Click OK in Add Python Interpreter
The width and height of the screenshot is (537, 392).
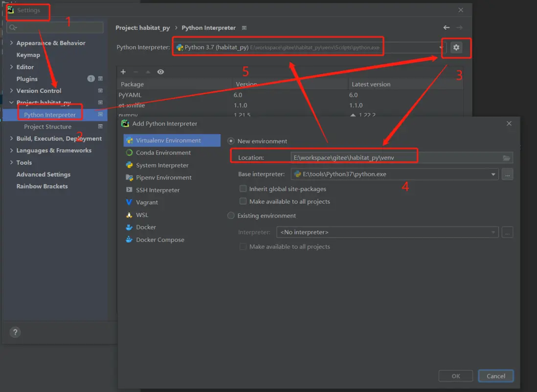pyautogui.click(x=455, y=376)
